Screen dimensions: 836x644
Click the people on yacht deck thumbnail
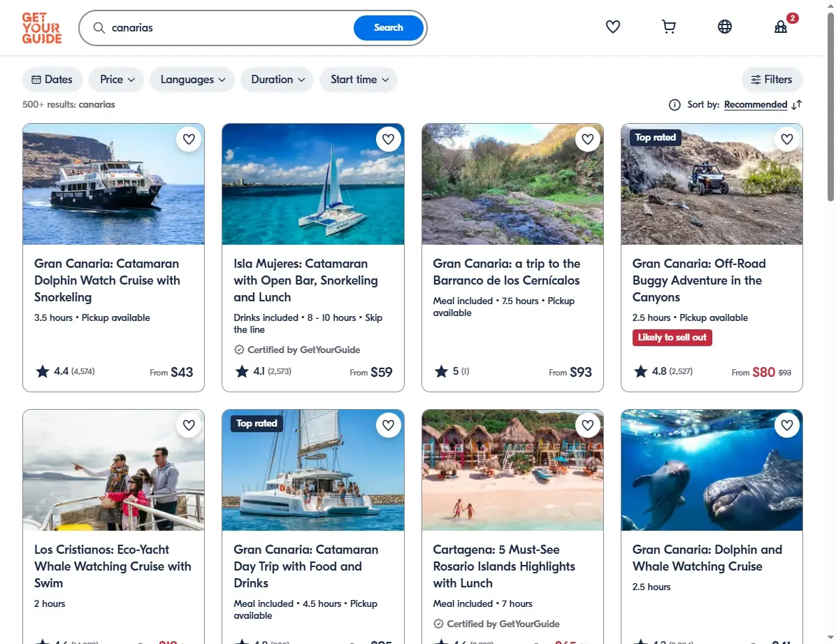pyautogui.click(x=113, y=470)
